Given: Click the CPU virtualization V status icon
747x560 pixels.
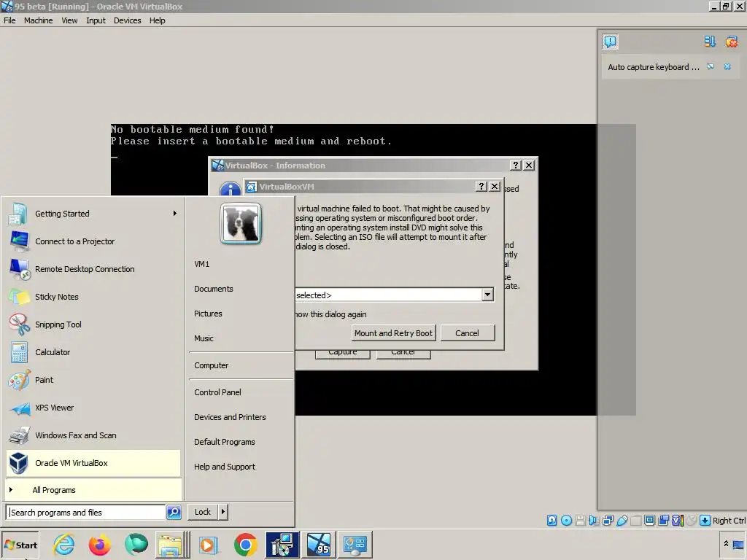Looking at the screenshot, I should [677, 521].
